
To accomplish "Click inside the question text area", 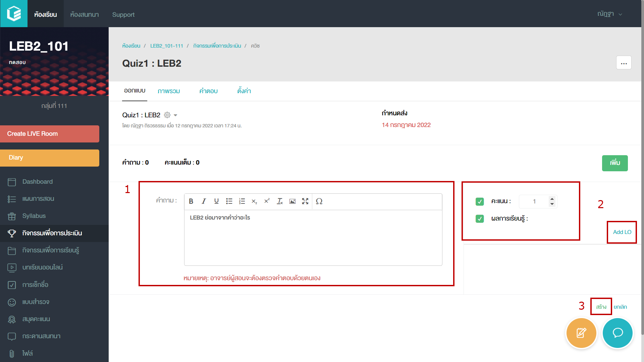I will 313,238.
